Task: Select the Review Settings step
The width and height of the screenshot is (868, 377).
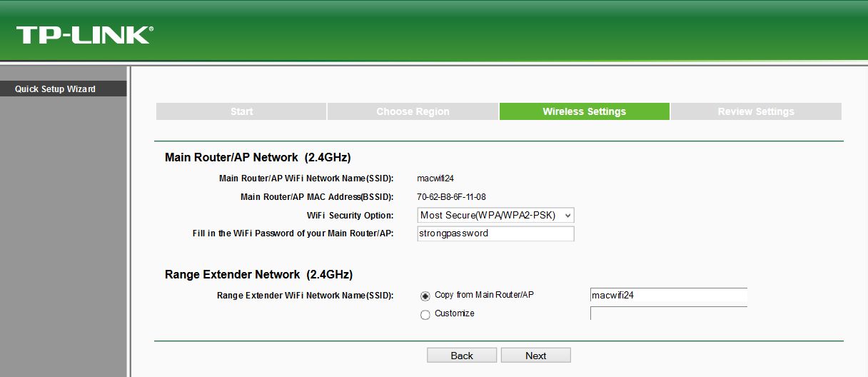Action: (x=756, y=111)
